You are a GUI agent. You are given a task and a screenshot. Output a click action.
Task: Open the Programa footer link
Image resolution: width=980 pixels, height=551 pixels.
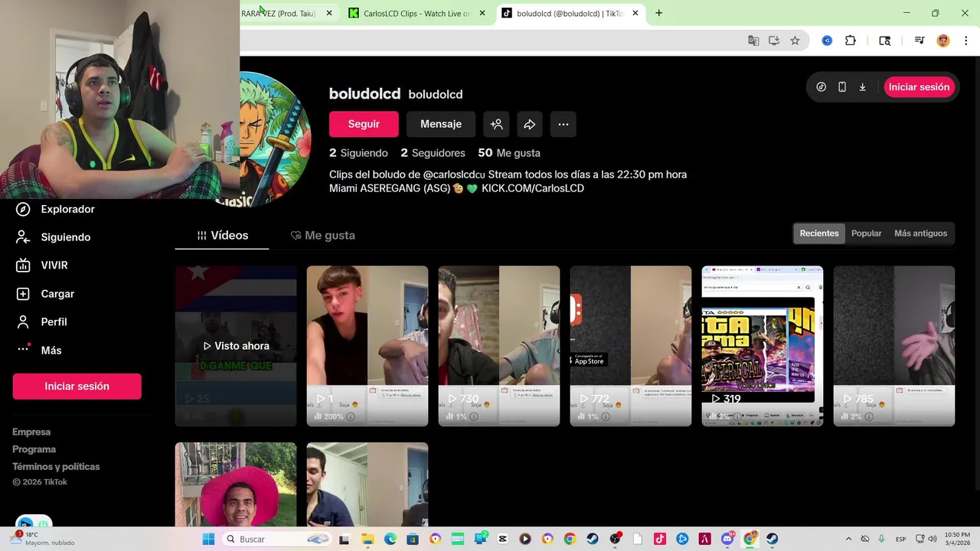click(x=34, y=449)
